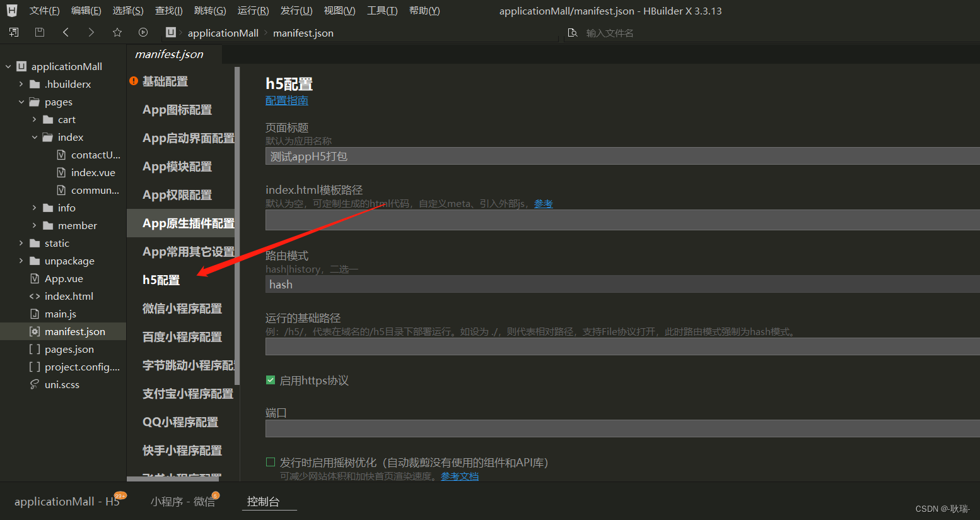Click the 端口 input field
980x520 pixels.
point(622,428)
